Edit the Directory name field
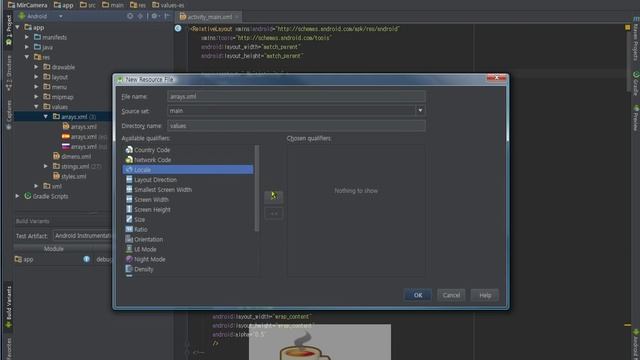 (296, 126)
